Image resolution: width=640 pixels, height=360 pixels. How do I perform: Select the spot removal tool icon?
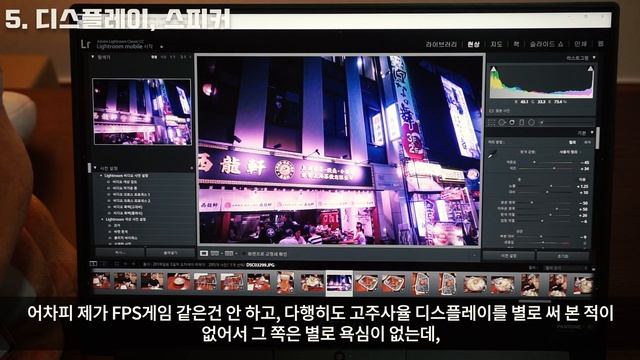(x=502, y=122)
